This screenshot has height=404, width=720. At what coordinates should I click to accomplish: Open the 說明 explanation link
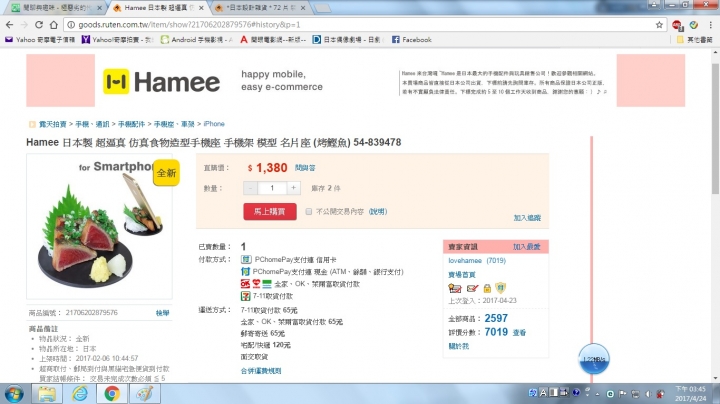pyautogui.click(x=378, y=212)
